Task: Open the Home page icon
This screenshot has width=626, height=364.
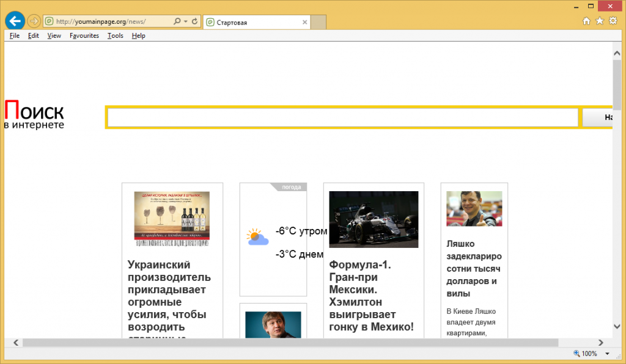Action: point(586,21)
